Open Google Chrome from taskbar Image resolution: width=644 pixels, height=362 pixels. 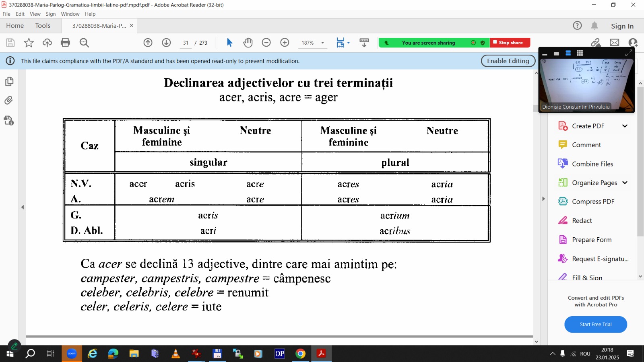click(300, 354)
